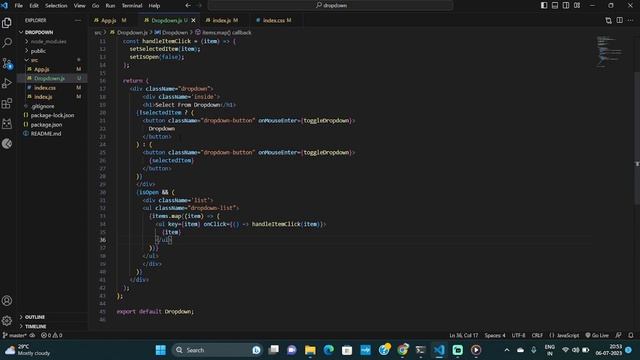Open README.md in the explorer
This screenshot has width=640, height=360.
tap(46, 134)
